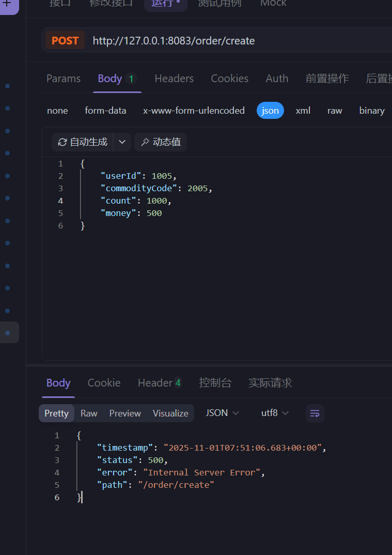The height and width of the screenshot is (555, 392).
Task: Select the highlighted item in left sidebar
Action: coord(9,332)
